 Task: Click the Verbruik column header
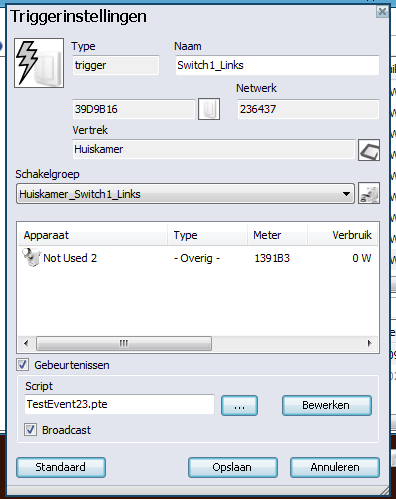point(343,235)
